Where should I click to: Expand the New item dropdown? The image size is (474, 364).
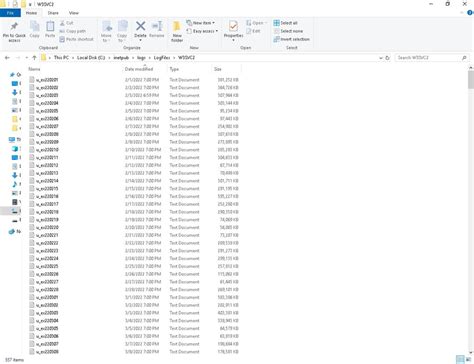point(213,23)
